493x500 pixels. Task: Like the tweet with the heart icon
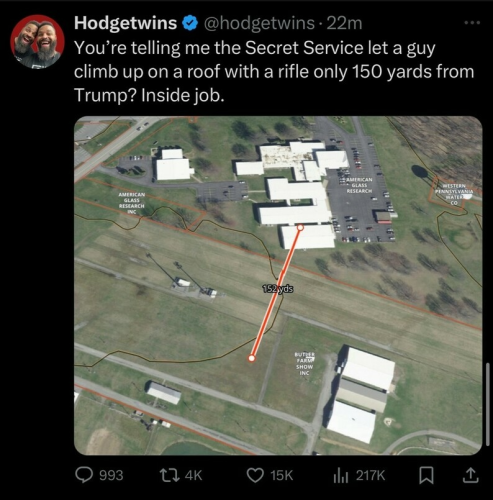255,475
